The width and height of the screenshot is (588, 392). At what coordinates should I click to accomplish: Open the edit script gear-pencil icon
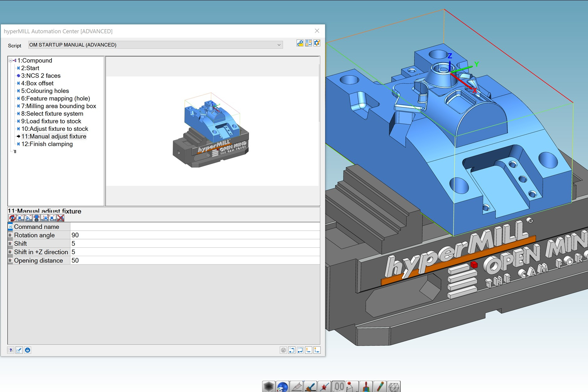tap(317, 43)
